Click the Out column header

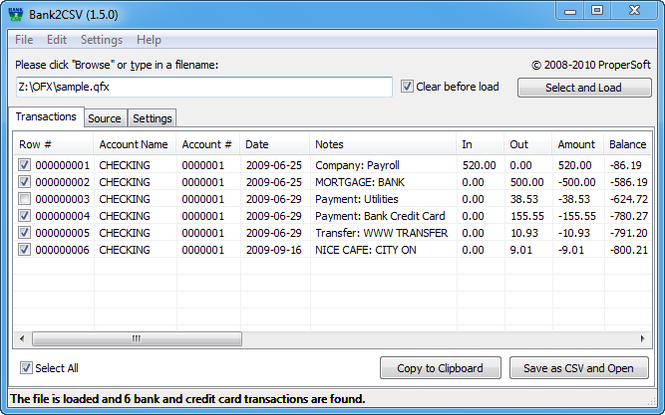(x=528, y=145)
